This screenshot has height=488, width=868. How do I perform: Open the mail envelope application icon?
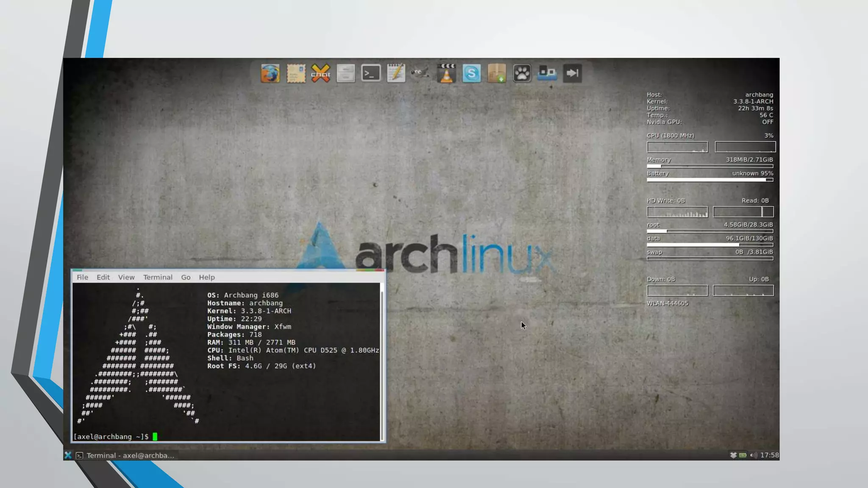click(x=296, y=73)
